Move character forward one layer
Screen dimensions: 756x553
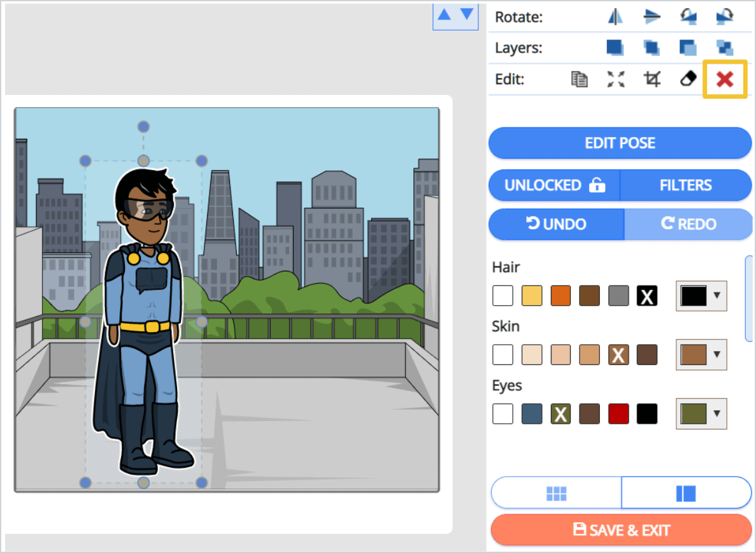point(652,48)
